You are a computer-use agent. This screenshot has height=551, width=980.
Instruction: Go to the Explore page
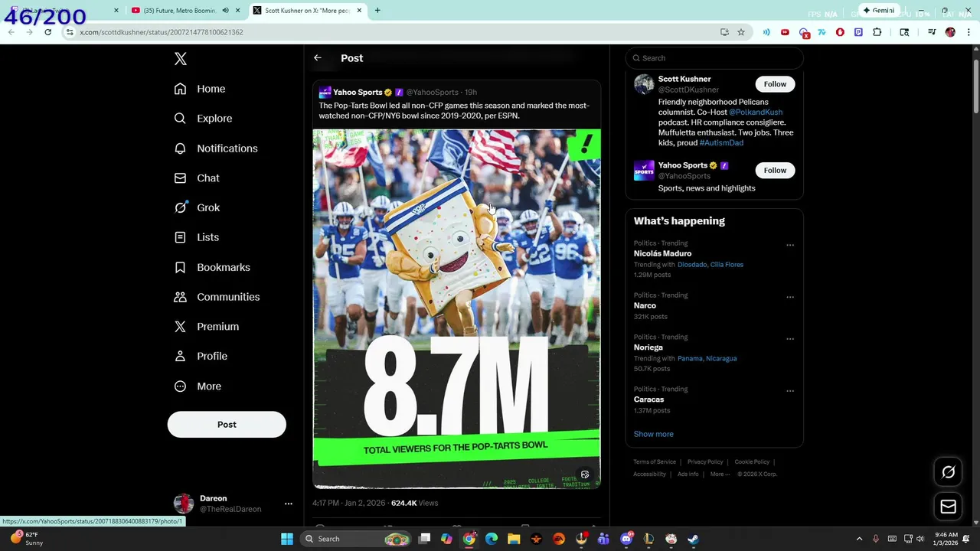click(x=203, y=119)
